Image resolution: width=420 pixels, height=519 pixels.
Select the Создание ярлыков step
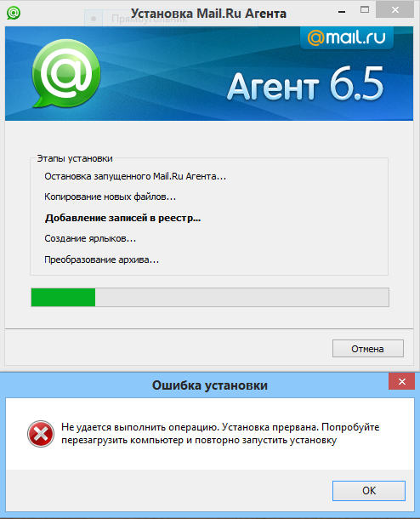point(90,238)
